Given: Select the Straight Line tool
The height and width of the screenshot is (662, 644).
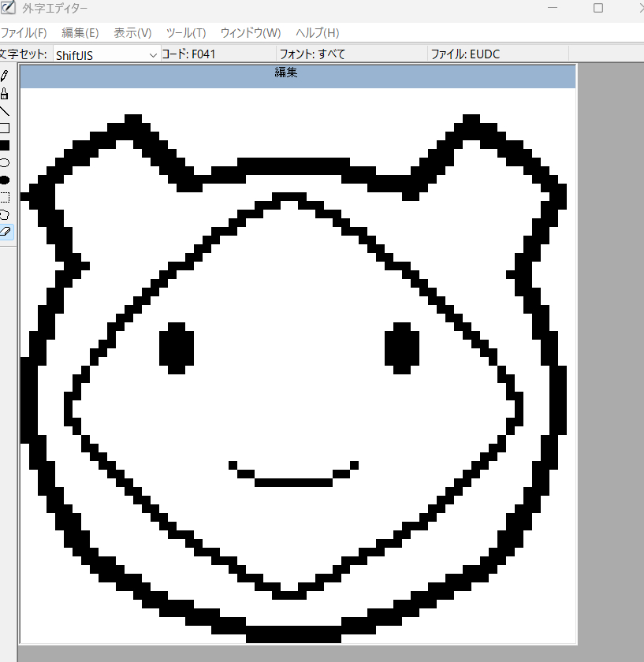Looking at the screenshot, I should [4, 111].
